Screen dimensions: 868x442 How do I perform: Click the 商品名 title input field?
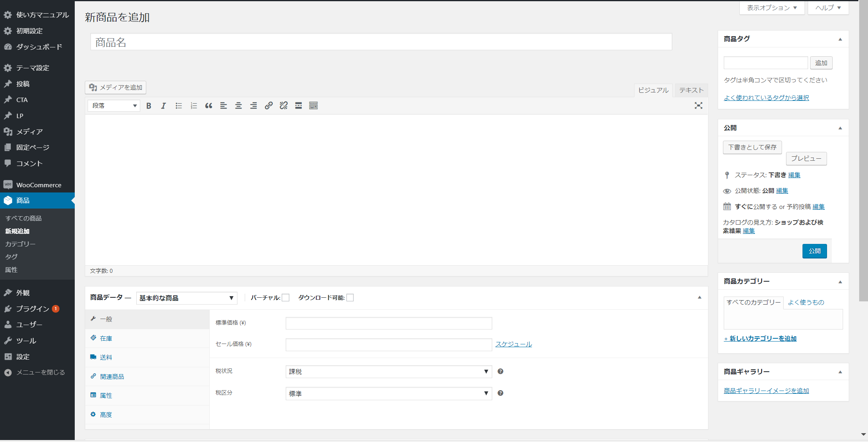[x=381, y=42]
